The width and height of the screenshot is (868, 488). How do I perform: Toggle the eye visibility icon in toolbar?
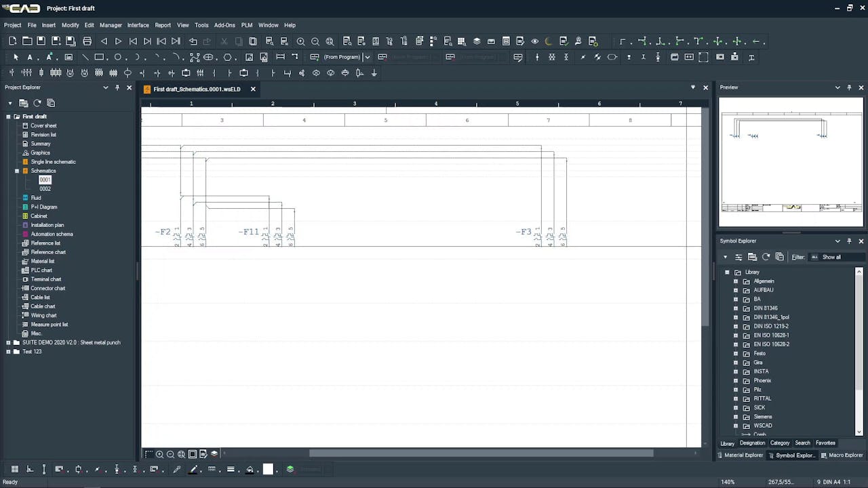click(x=534, y=41)
